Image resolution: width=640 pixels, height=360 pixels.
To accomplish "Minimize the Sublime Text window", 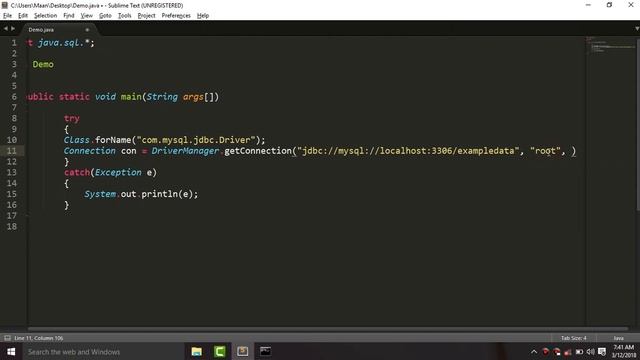I will tap(588, 5).
